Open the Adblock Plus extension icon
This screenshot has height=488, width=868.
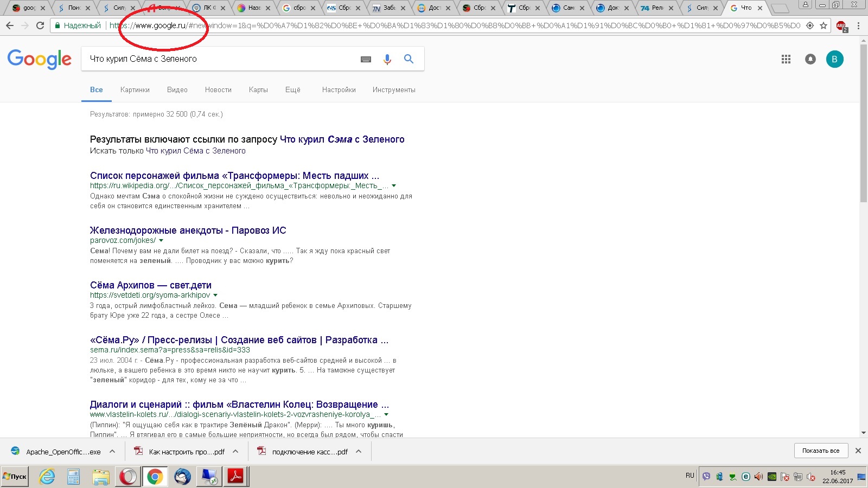[x=841, y=26]
